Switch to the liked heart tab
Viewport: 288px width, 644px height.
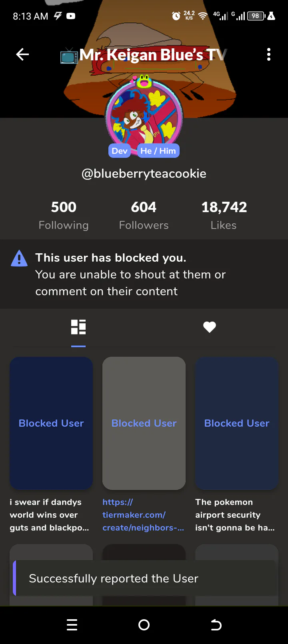(x=210, y=327)
